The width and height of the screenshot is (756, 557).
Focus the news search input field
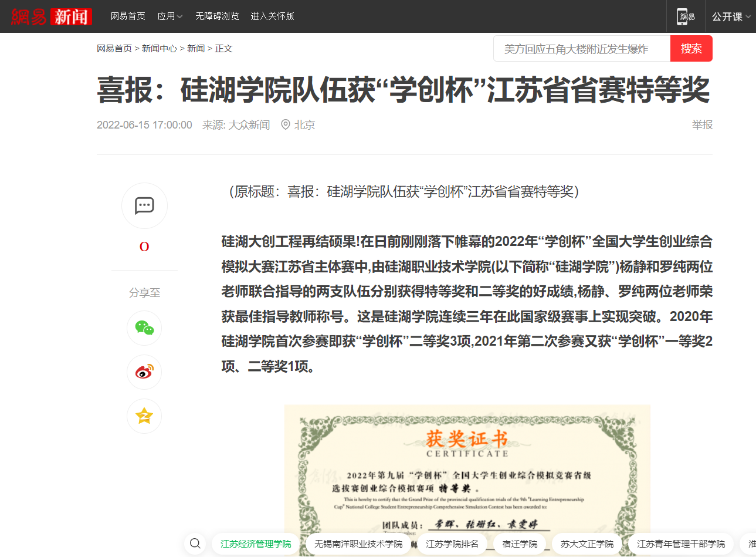tap(582, 49)
